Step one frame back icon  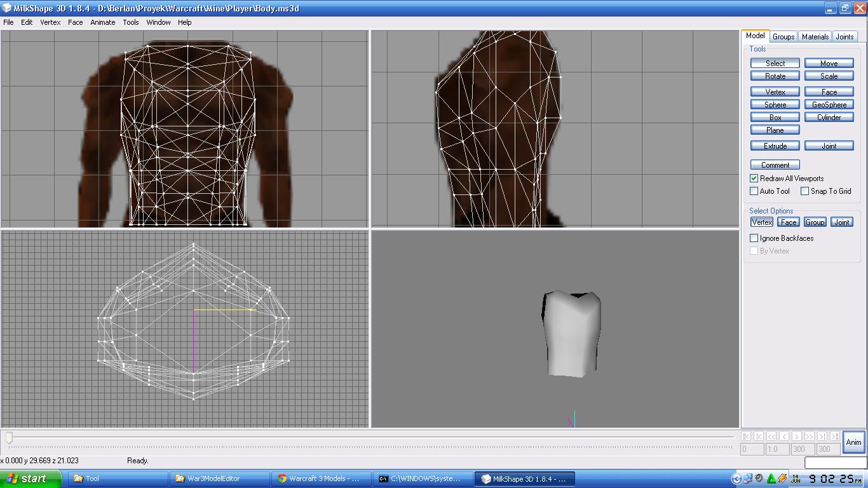click(784, 437)
